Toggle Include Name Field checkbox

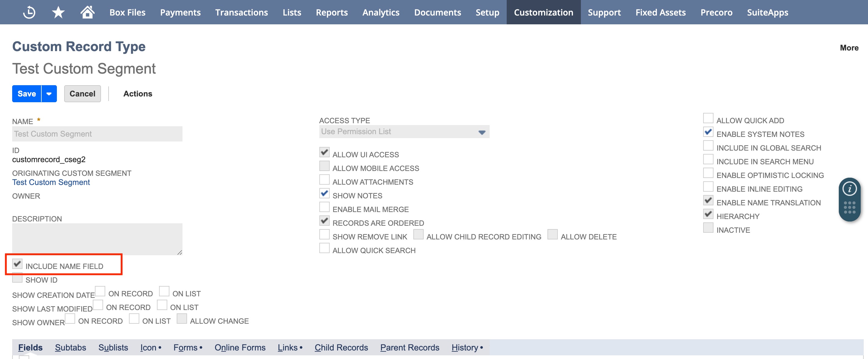tap(17, 264)
